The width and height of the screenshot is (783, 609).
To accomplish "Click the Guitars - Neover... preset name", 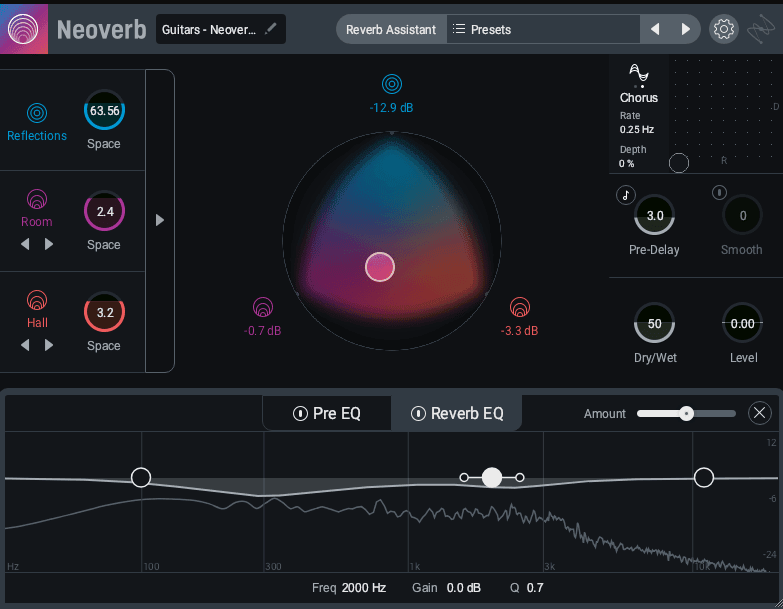I will pyautogui.click(x=209, y=29).
